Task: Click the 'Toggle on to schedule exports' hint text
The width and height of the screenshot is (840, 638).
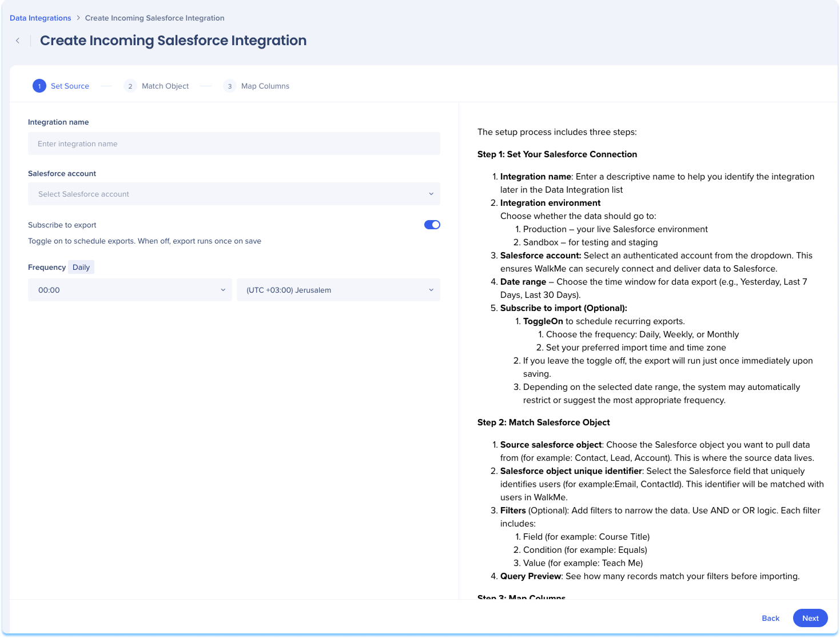Action: point(145,241)
